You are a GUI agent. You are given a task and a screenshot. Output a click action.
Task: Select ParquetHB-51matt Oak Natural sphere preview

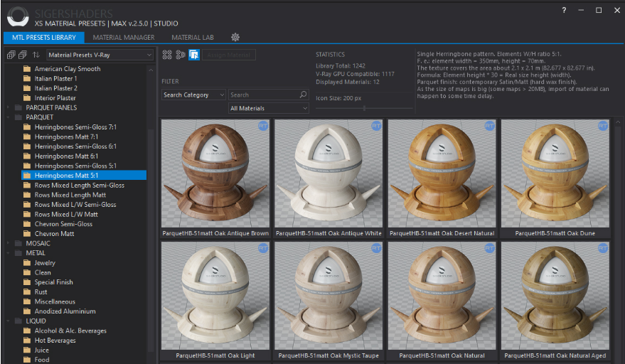pyautogui.click(x=442, y=296)
